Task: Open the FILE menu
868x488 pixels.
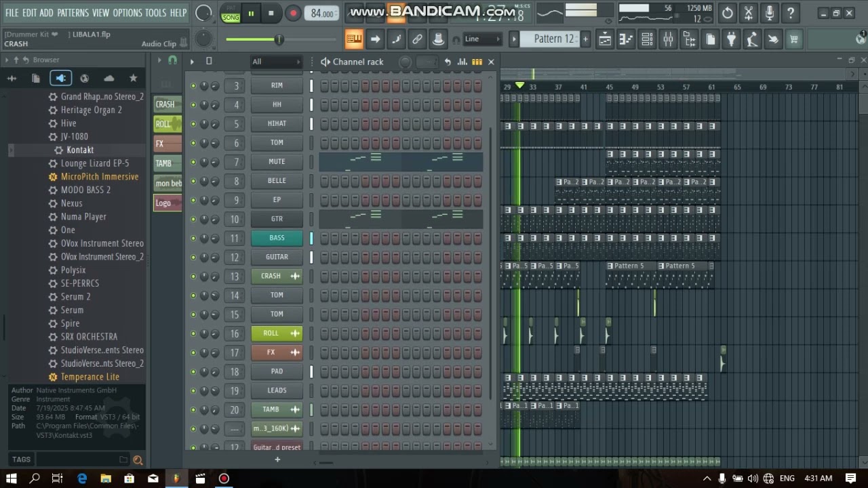Action: 12,13
